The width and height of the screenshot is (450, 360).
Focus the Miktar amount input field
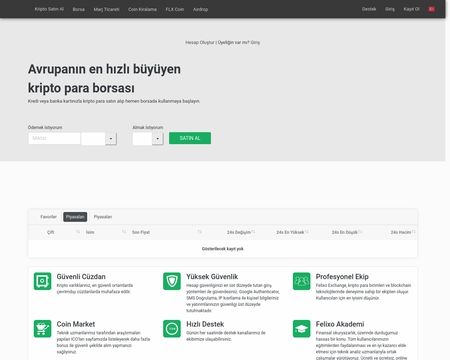(54, 138)
